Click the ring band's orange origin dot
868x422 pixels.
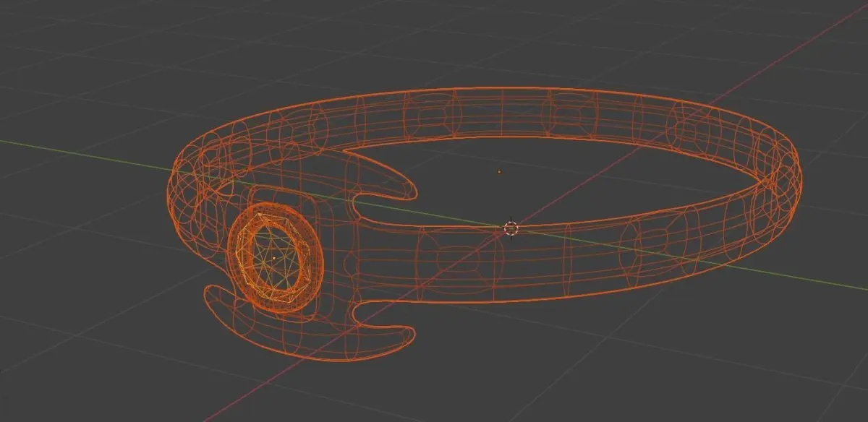coord(499,172)
